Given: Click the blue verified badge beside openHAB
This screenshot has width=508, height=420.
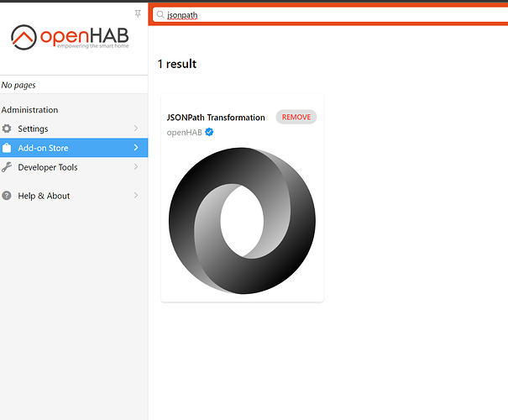Looking at the screenshot, I should coord(209,132).
